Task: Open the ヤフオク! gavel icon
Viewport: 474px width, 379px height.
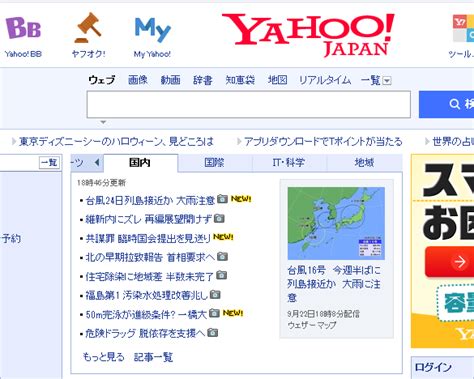Action: (x=88, y=28)
